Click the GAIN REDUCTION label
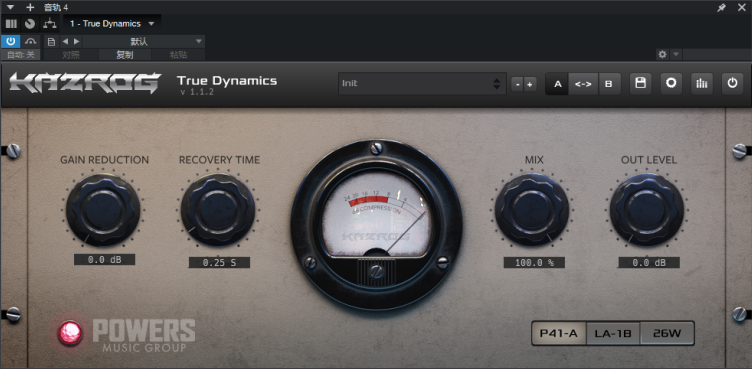The height and width of the screenshot is (369, 752). pyautogui.click(x=105, y=160)
